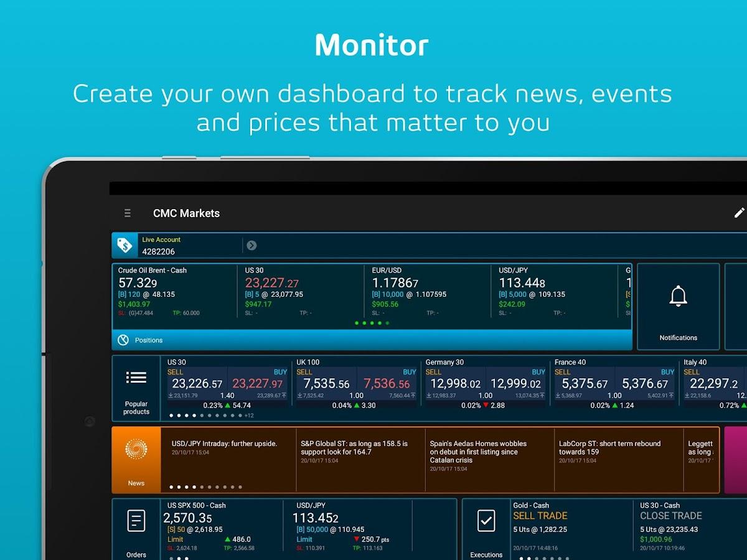This screenshot has width=747, height=560.
Task: Tap UK 100 BUY price 7,536.56
Action: coord(387,383)
